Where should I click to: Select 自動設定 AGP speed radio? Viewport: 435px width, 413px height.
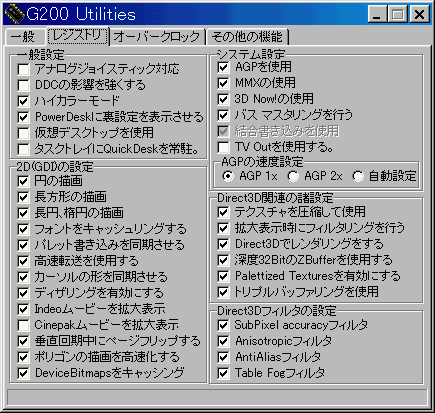358,176
